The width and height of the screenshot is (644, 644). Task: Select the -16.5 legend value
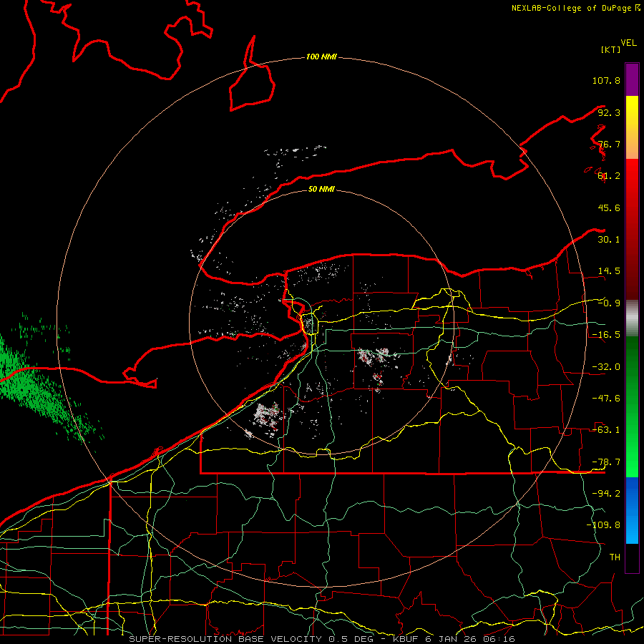coord(606,335)
